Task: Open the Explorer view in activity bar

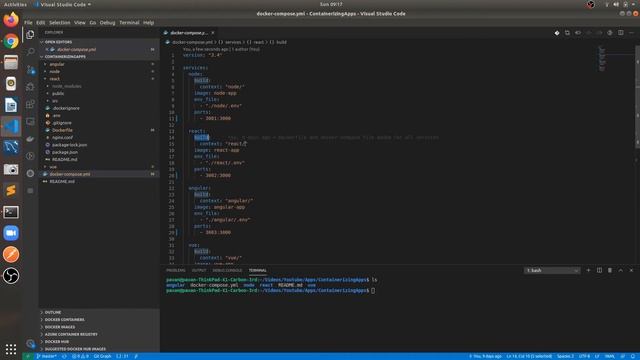Action: point(30,34)
